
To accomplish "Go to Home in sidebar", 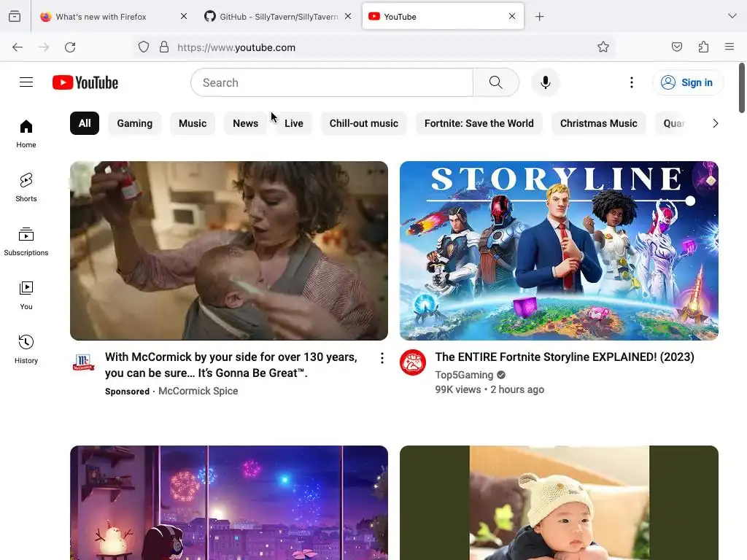I will click(26, 134).
